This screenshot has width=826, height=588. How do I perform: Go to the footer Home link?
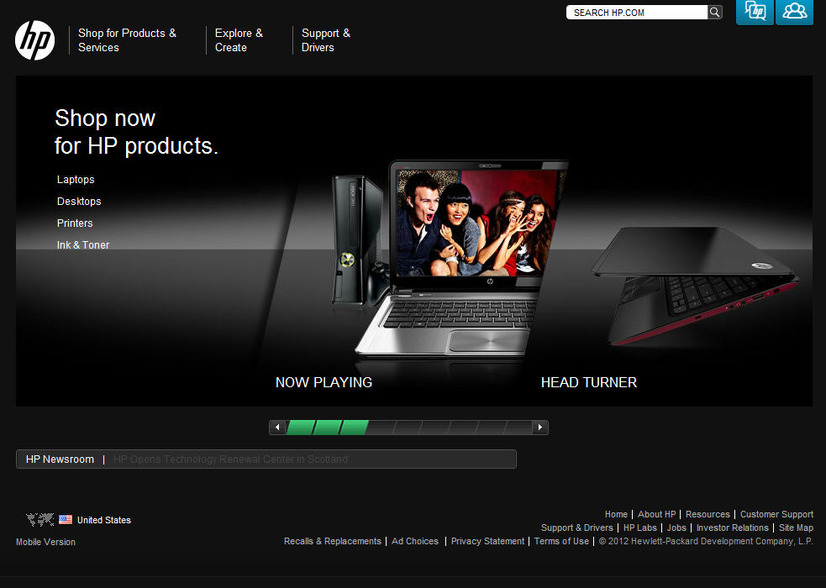click(x=616, y=514)
